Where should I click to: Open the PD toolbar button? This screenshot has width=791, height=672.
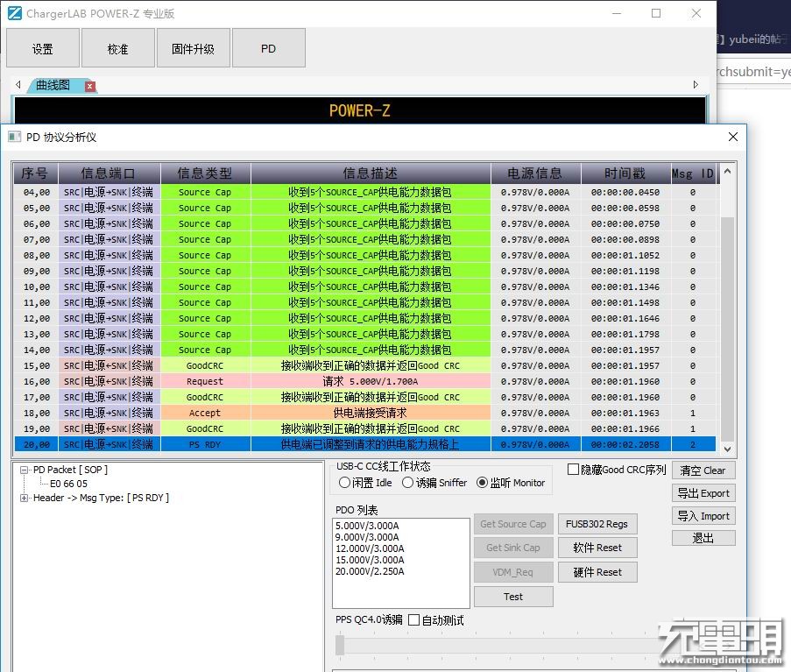tap(268, 48)
